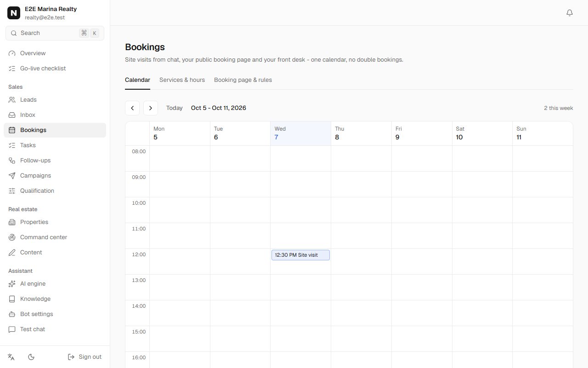Screen dimensions: 588x368
Task: Jump to Today in calendar
Action: coord(175,108)
